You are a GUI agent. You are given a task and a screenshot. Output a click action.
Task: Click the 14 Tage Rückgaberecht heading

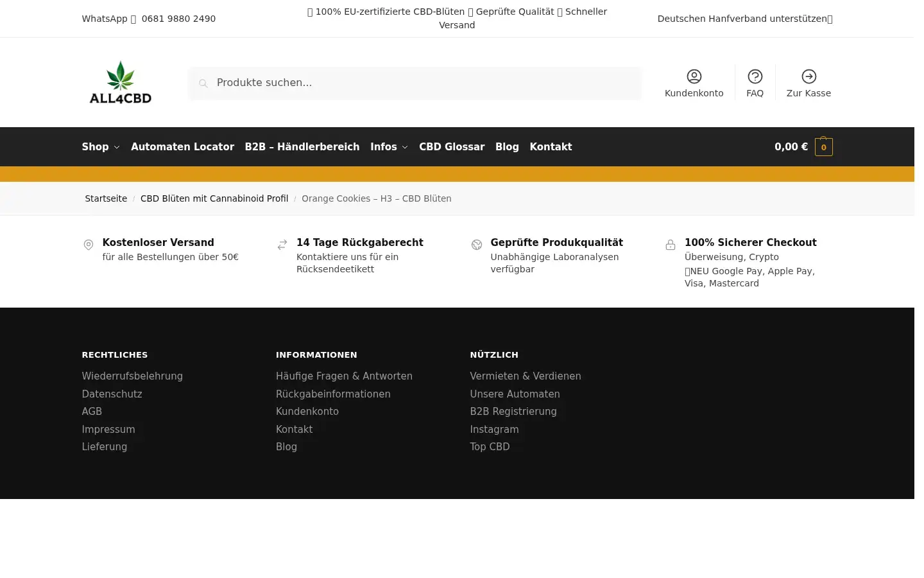point(360,242)
